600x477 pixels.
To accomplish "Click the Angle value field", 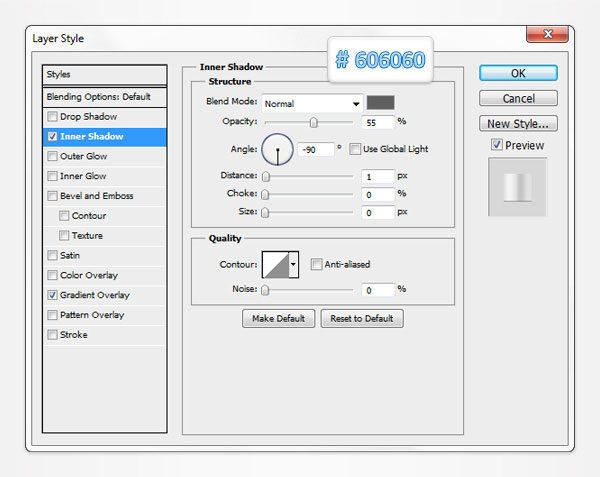I will (316, 149).
